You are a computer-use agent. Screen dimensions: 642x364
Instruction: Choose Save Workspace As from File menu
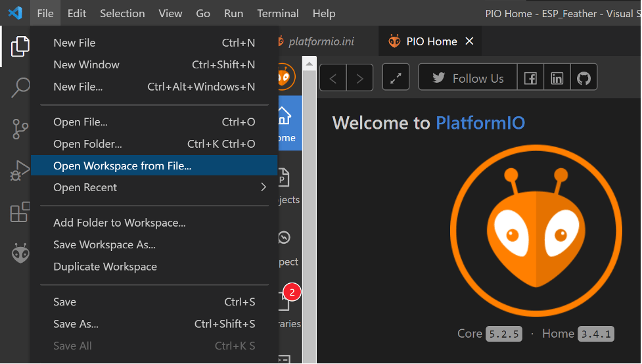point(104,244)
